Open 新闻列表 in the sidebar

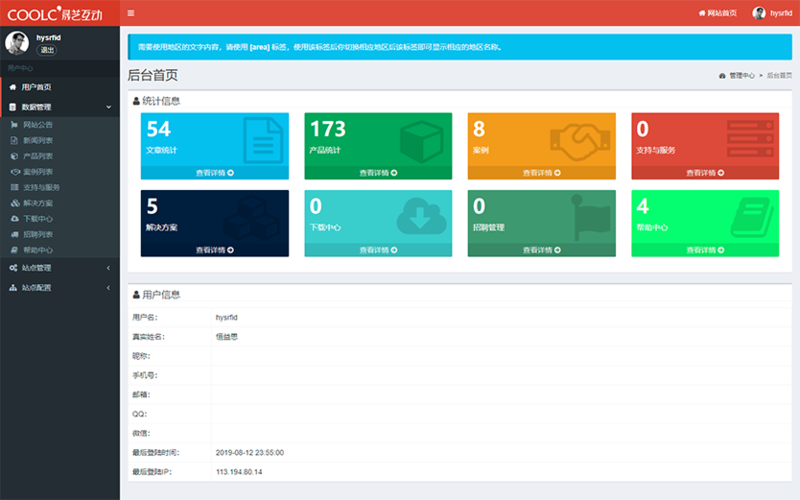(x=38, y=141)
